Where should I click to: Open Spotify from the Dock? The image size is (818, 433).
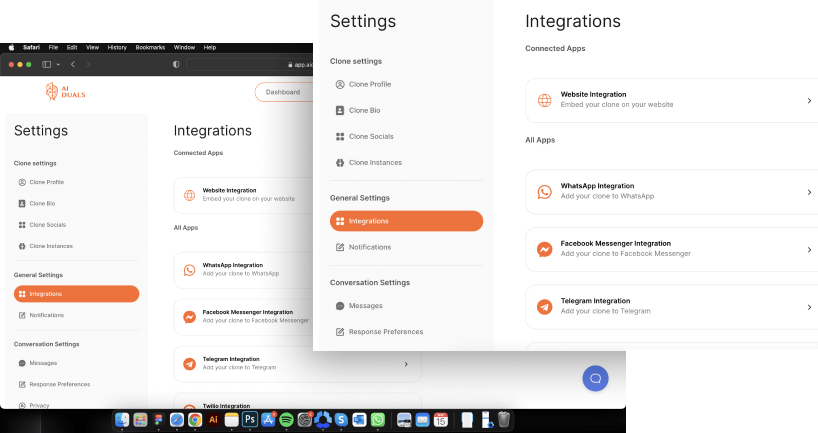(x=286, y=419)
